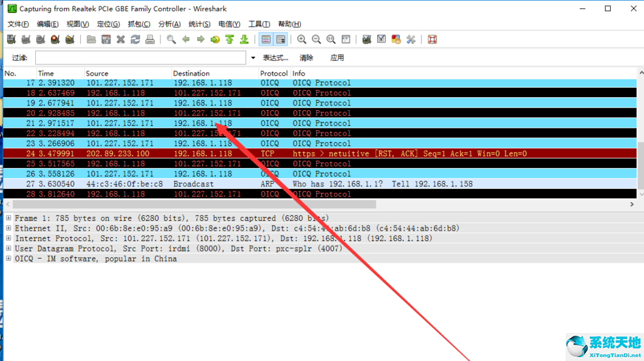Zoom out of packet text
Viewport: 644px width, 361px height.
(316, 39)
